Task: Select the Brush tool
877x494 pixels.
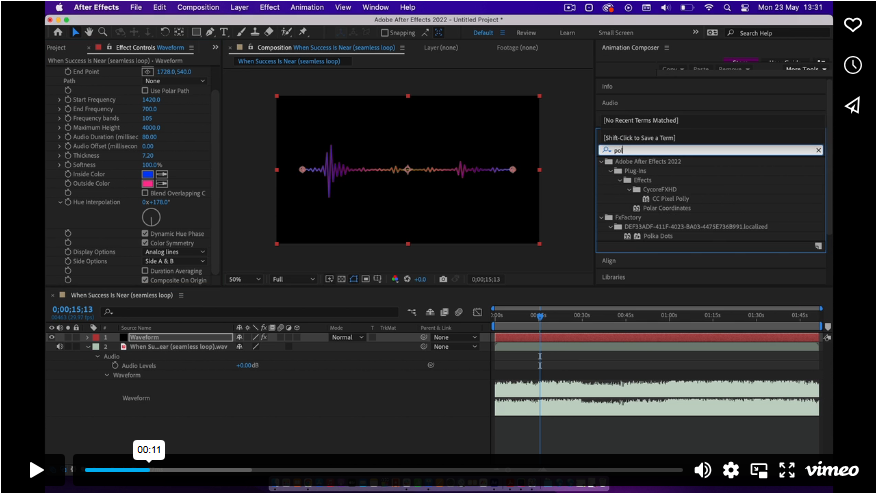Action: tap(241, 32)
